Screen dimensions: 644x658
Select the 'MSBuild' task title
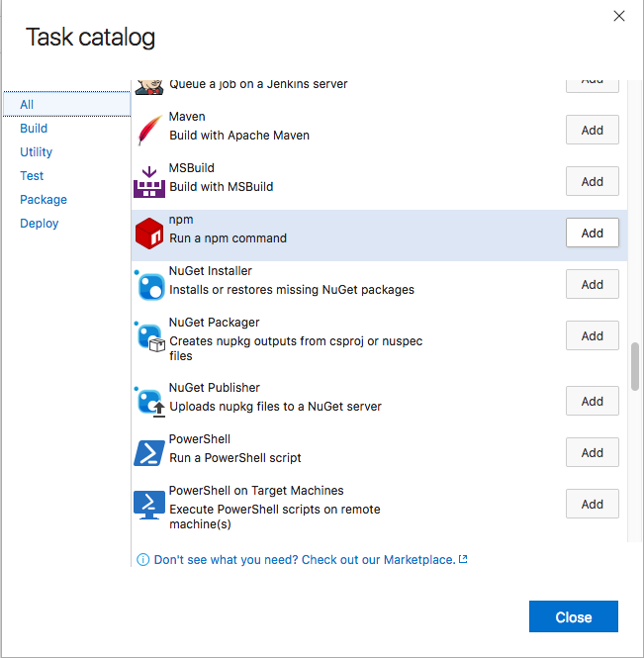(192, 168)
